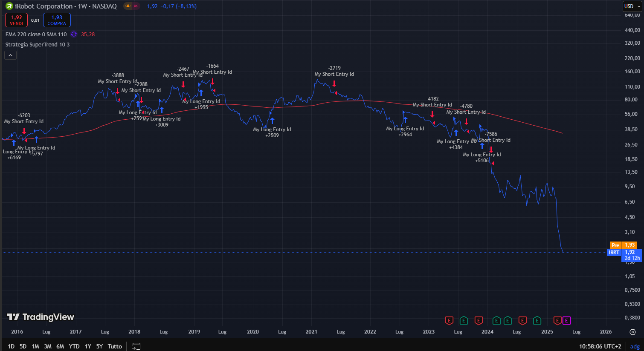Image resolution: width=644 pixels, height=351 pixels.
Task: Click first red earnings marker after 2023 label
Action: tap(449, 320)
